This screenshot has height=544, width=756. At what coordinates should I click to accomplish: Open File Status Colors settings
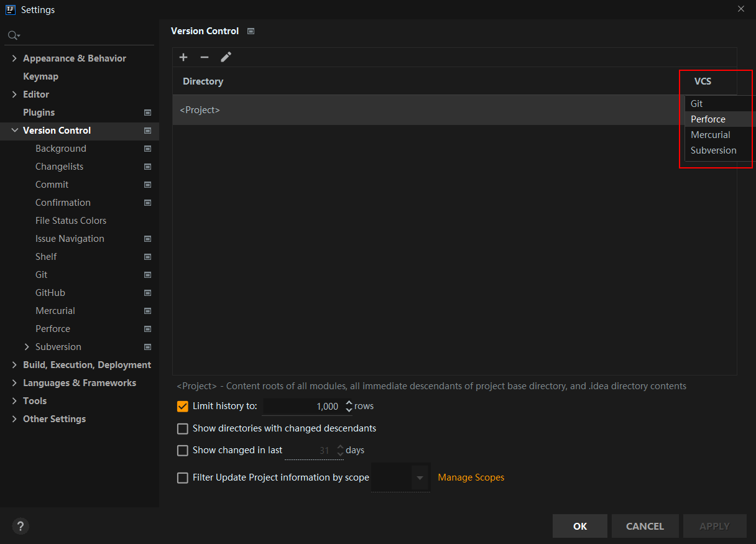tap(71, 221)
